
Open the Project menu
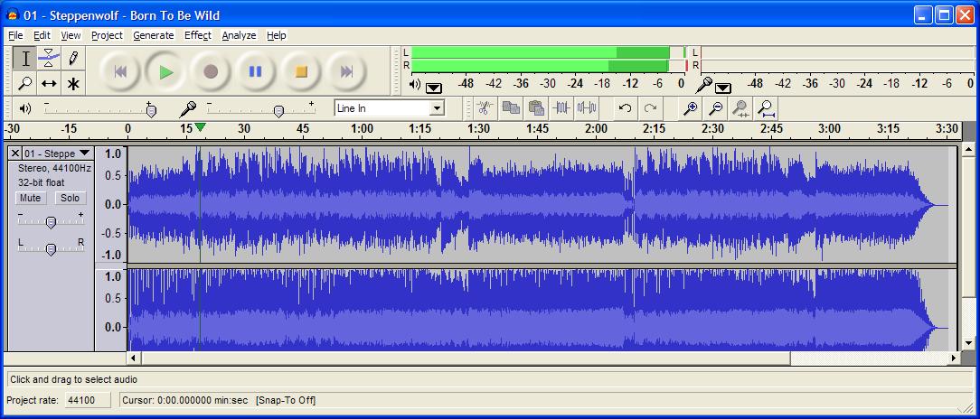pyautogui.click(x=107, y=35)
